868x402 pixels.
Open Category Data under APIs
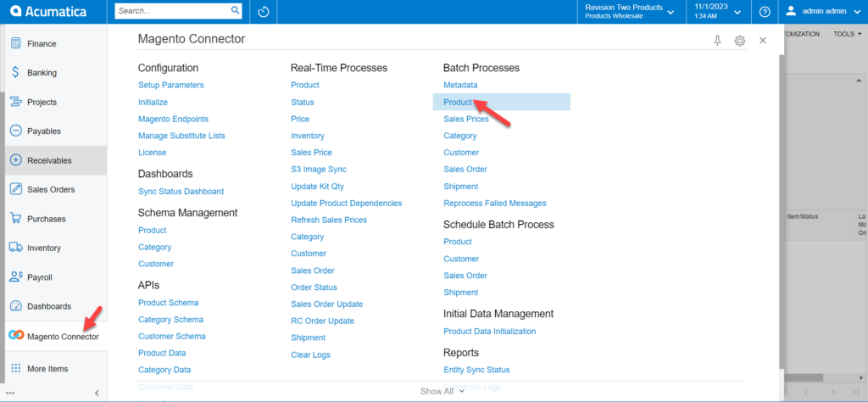click(164, 370)
